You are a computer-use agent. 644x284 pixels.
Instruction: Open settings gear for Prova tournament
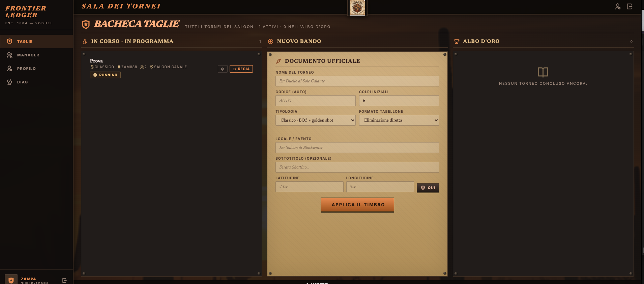pos(223,69)
